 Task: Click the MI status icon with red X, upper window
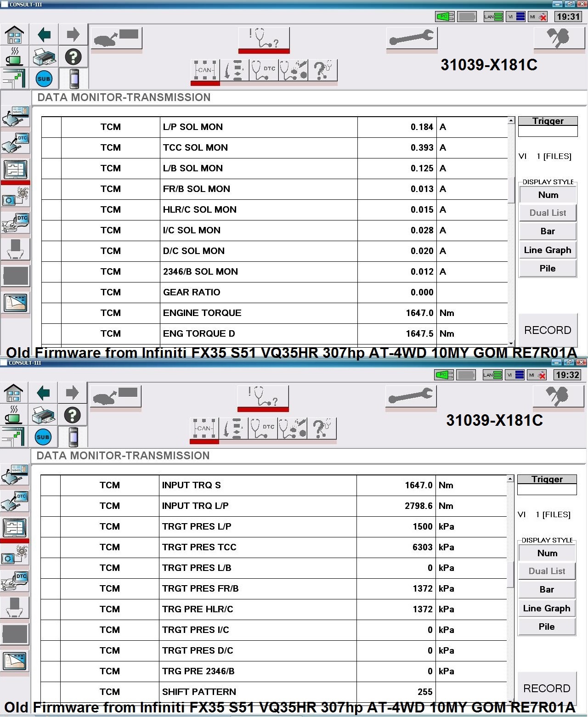[538, 17]
